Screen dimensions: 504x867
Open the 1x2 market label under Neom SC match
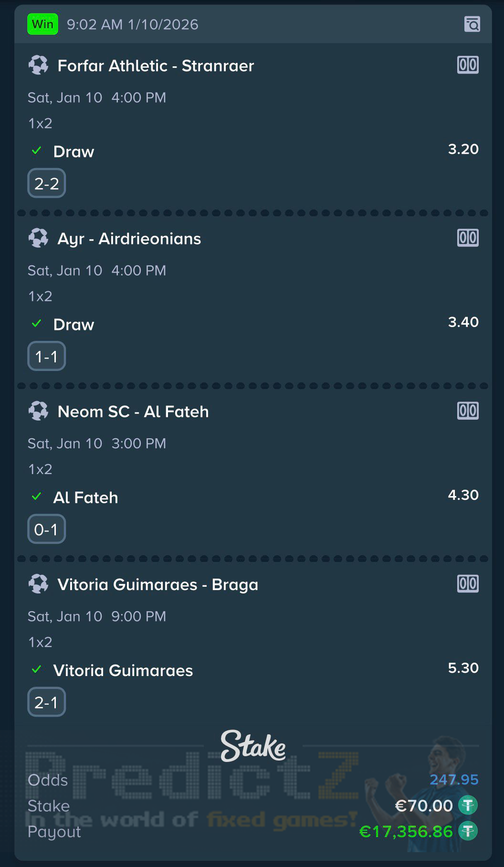click(x=40, y=469)
